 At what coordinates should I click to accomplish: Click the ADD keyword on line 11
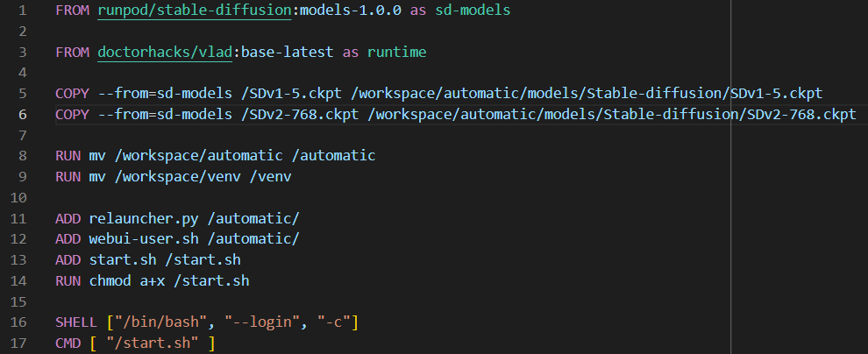[68, 218]
